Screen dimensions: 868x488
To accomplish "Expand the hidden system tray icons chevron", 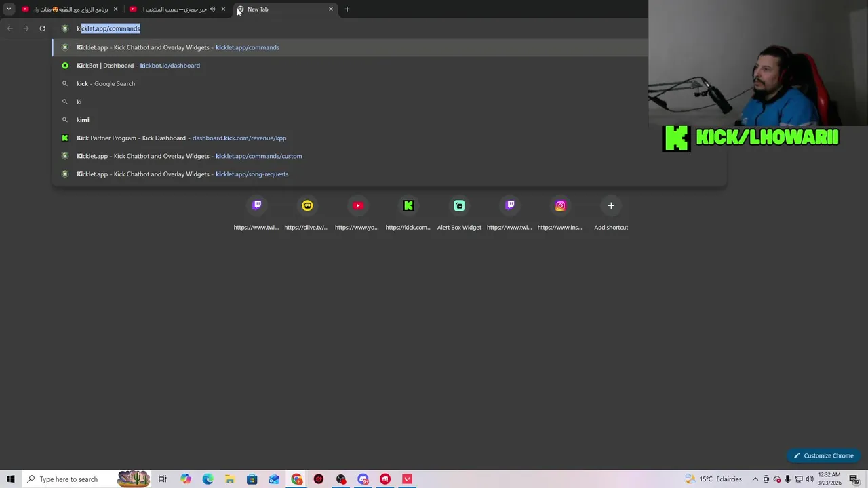I will (755, 479).
